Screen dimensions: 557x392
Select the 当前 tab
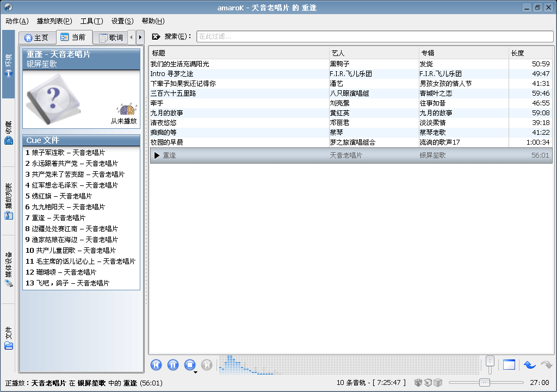(x=74, y=37)
